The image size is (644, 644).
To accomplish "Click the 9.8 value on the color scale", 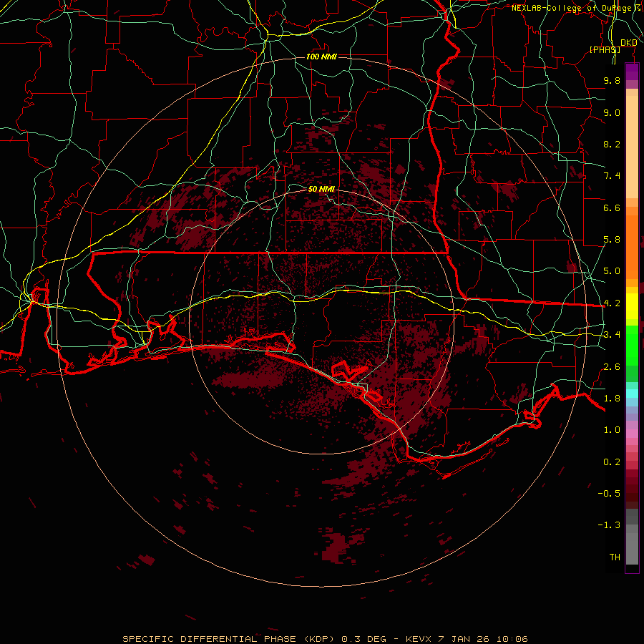I will click(612, 80).
